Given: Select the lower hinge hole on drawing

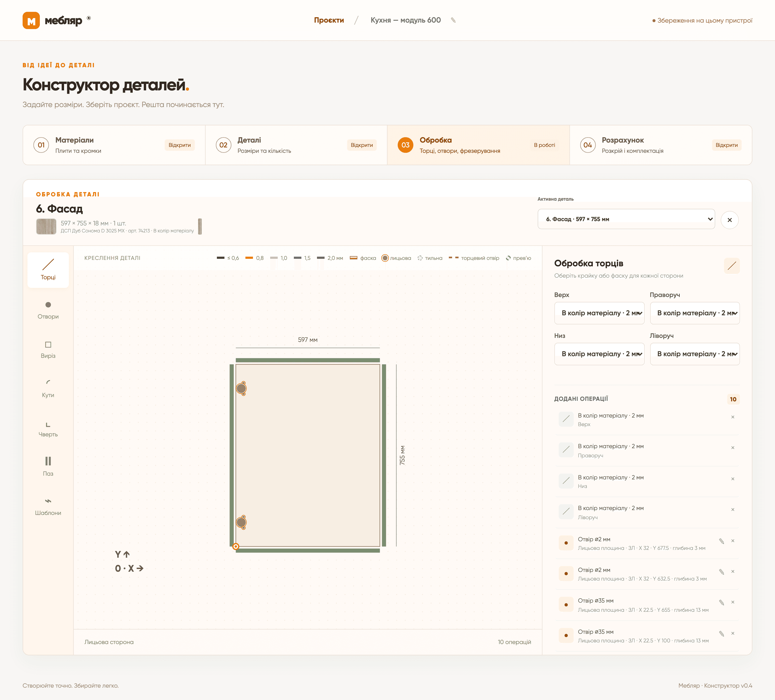Looking at the screenshot, I should (241, 522).
